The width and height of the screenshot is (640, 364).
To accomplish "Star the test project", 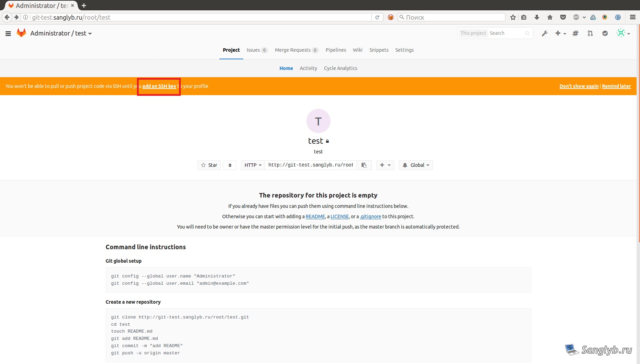I will 209,165.
